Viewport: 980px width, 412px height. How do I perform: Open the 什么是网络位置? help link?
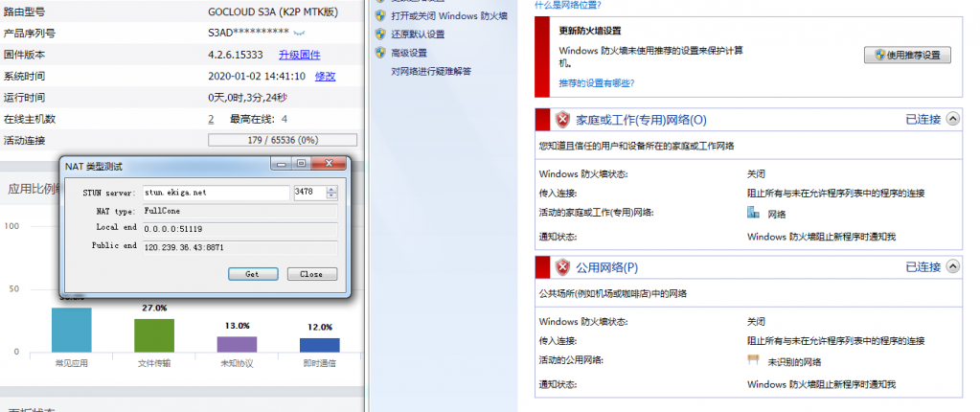click(569, 5)
